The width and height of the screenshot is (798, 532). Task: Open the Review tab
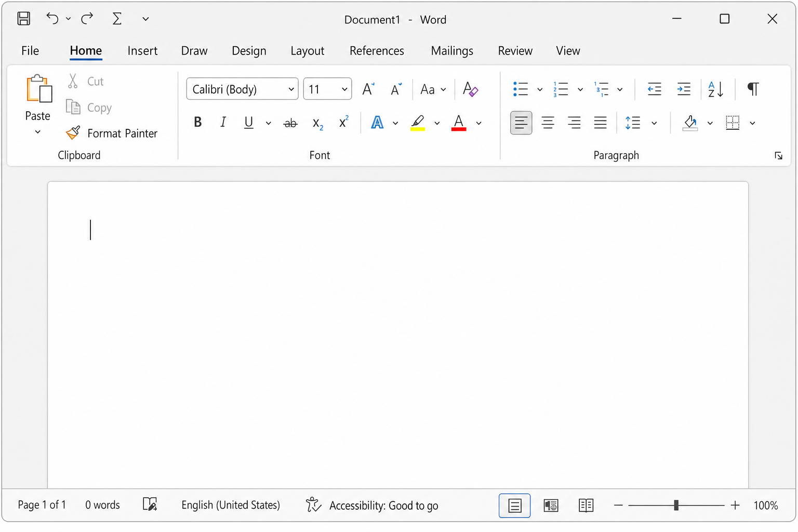tap(515, 51)
